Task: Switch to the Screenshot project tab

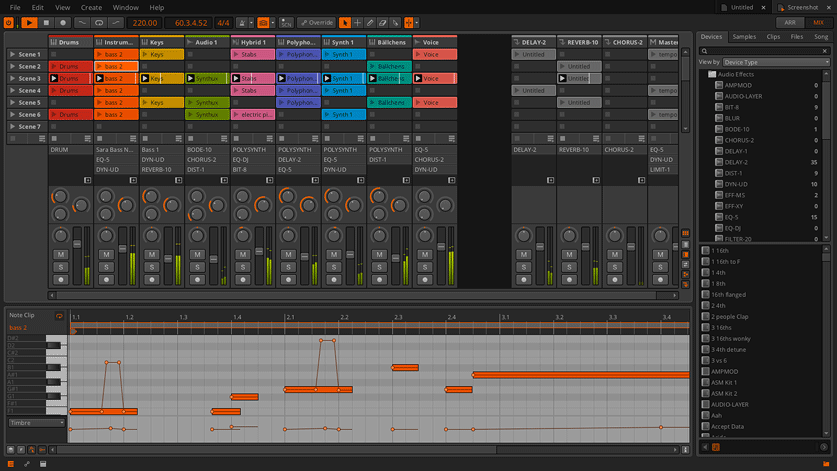Action: click(802, 7)
